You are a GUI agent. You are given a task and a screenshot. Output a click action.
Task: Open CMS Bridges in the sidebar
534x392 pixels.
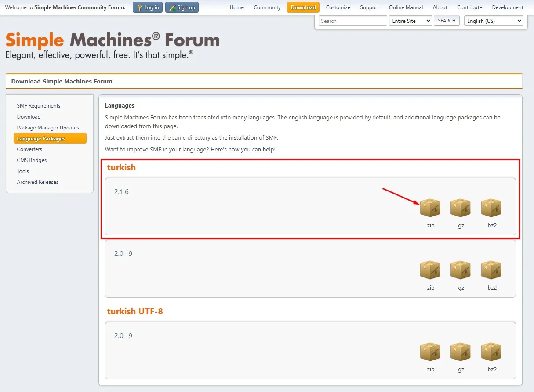(32, 160)
